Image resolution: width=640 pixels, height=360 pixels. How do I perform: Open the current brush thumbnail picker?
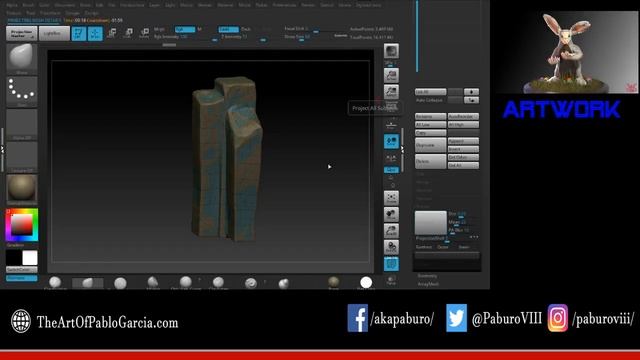(x=22, y=59)
